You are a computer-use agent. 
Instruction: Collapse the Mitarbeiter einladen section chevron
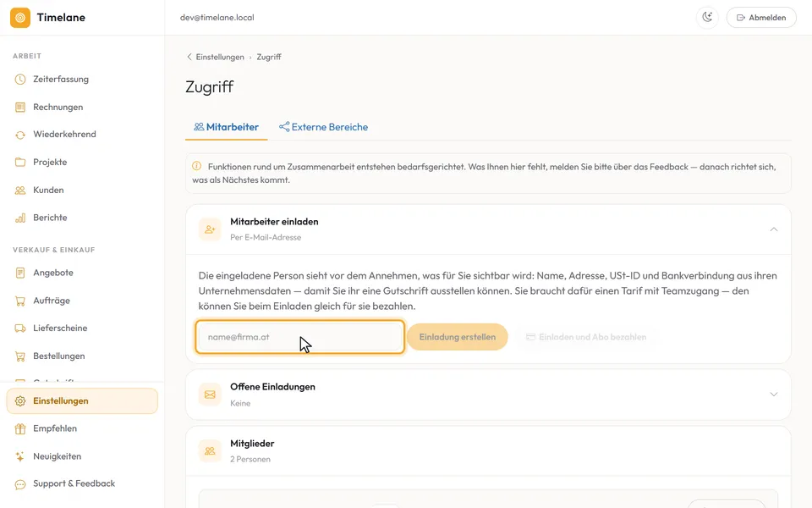(x=774, y=229)
